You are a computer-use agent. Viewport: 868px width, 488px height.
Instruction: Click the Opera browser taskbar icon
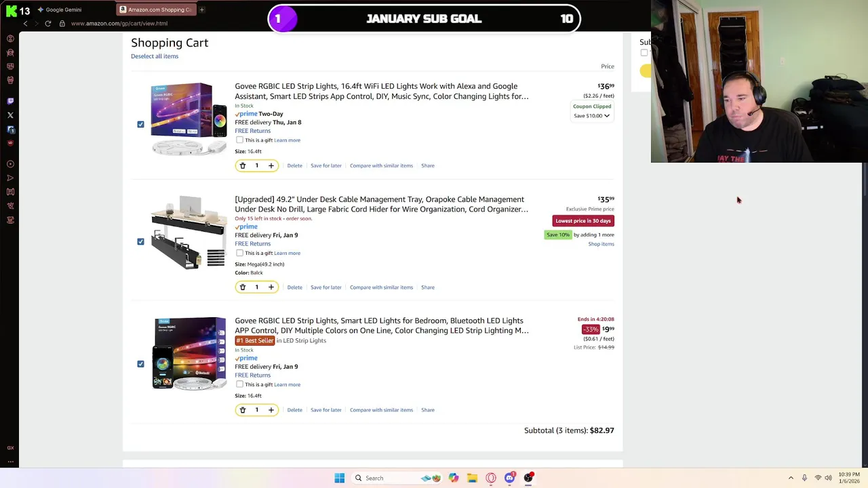(x=490, y=478)
